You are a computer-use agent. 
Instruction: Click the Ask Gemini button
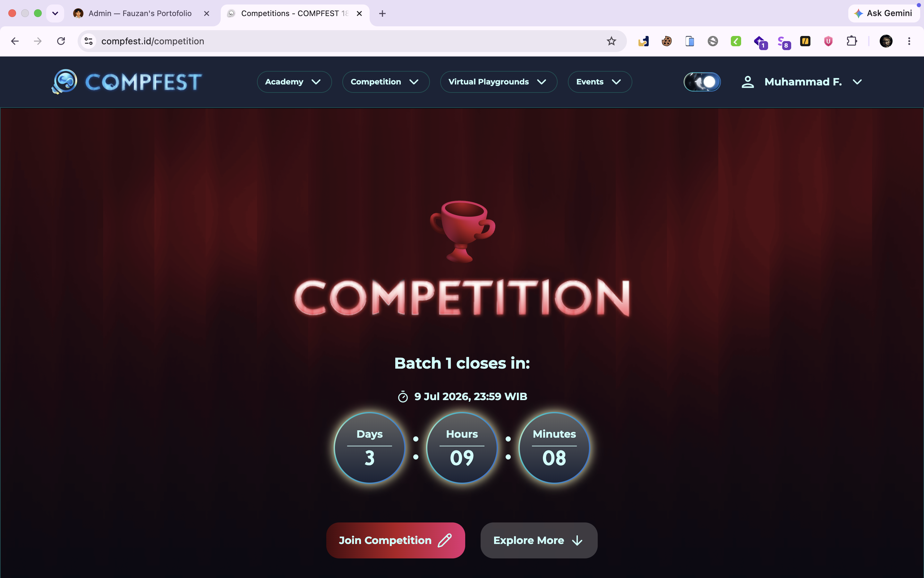tap(884, 13)
